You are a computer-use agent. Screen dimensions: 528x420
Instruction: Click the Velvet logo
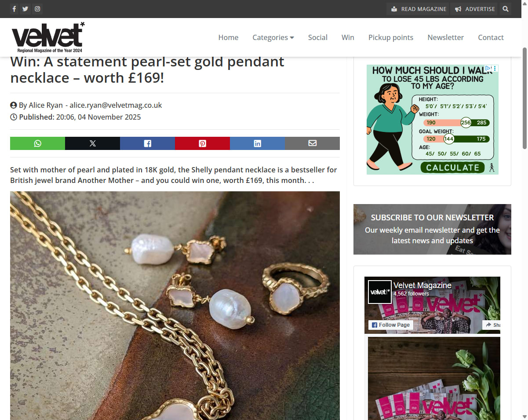coord(48,37)
